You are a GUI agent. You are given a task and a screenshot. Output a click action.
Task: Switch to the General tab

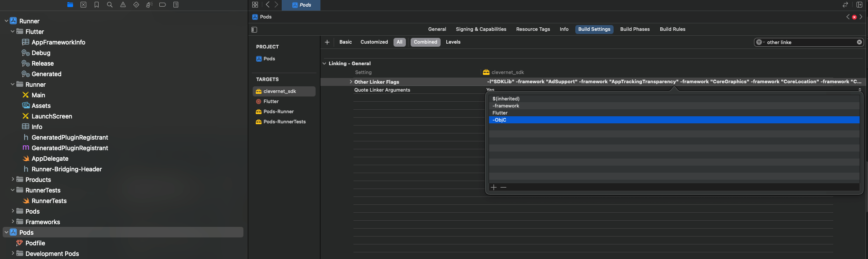click(x=437, y=30)
